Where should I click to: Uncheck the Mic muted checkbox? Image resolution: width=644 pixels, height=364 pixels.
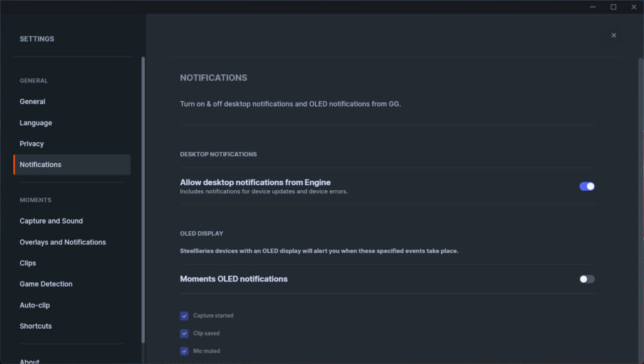[184, 351]
